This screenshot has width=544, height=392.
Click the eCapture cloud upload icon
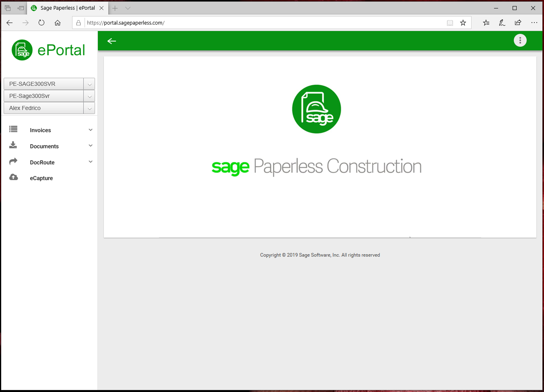pos(14,177)
